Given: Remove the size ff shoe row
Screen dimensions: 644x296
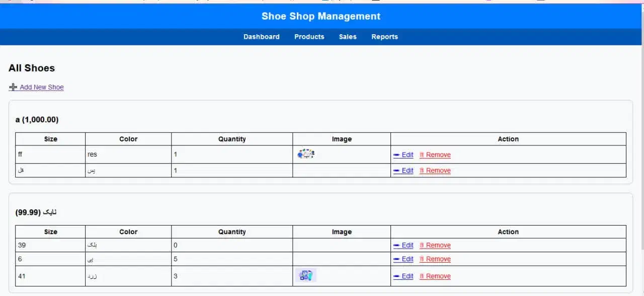Looking at the screenshot, I should [x=435, y=155].
